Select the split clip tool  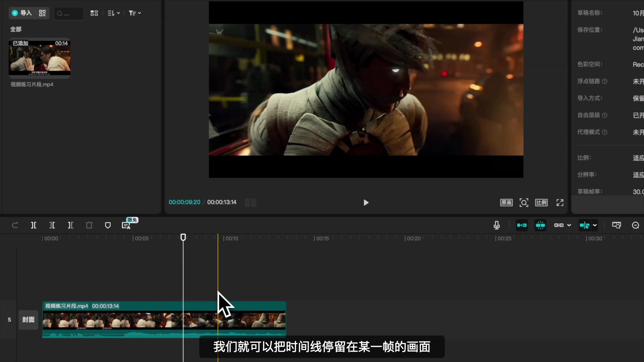pos(34,225)
